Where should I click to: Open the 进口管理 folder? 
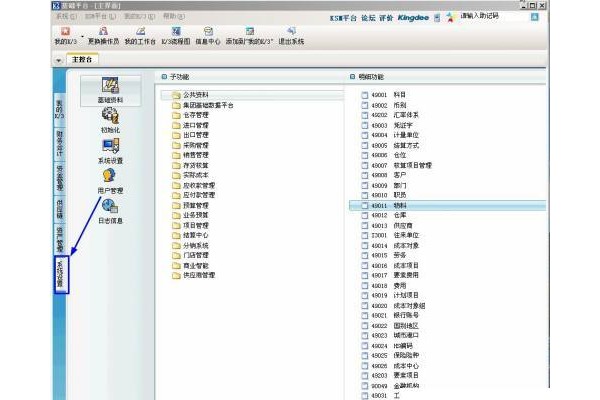tap(190, 125)
